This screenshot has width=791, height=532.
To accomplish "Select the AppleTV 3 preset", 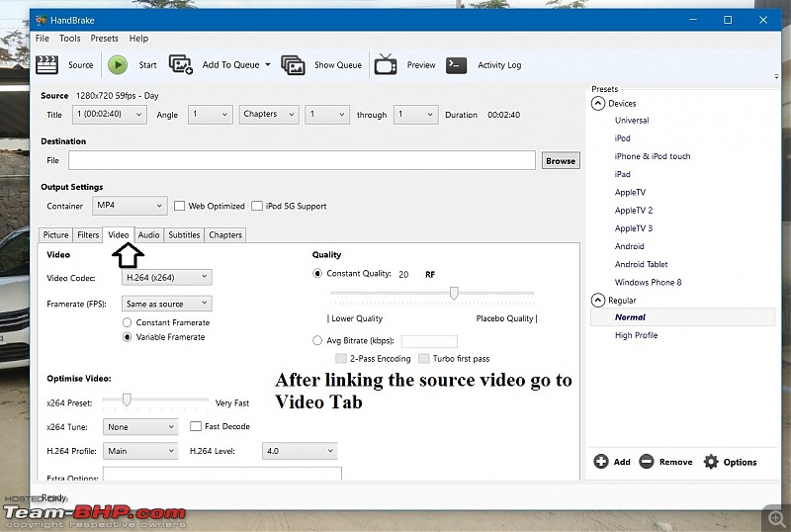I will coord(634,228).
